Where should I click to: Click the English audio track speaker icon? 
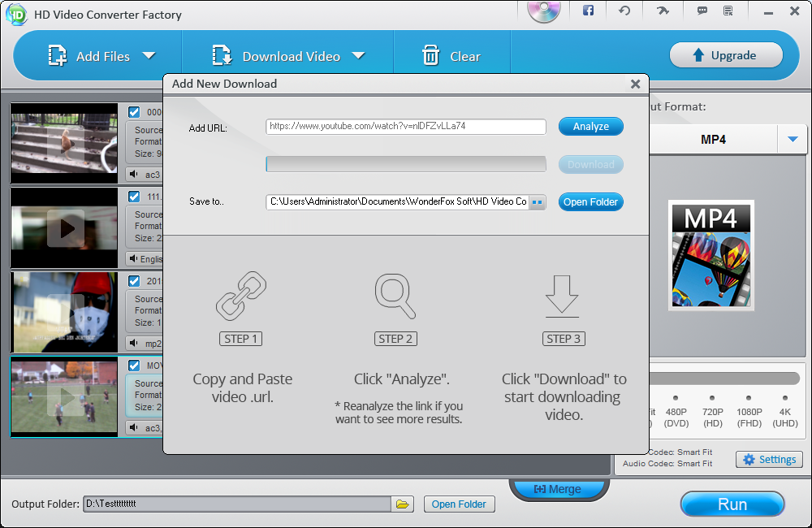(134, 258)
